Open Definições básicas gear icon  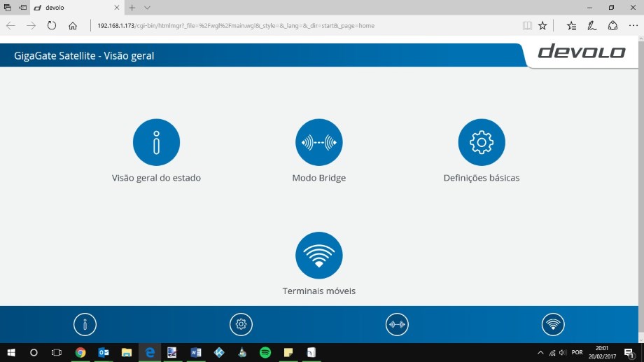[x=482, y=142]
